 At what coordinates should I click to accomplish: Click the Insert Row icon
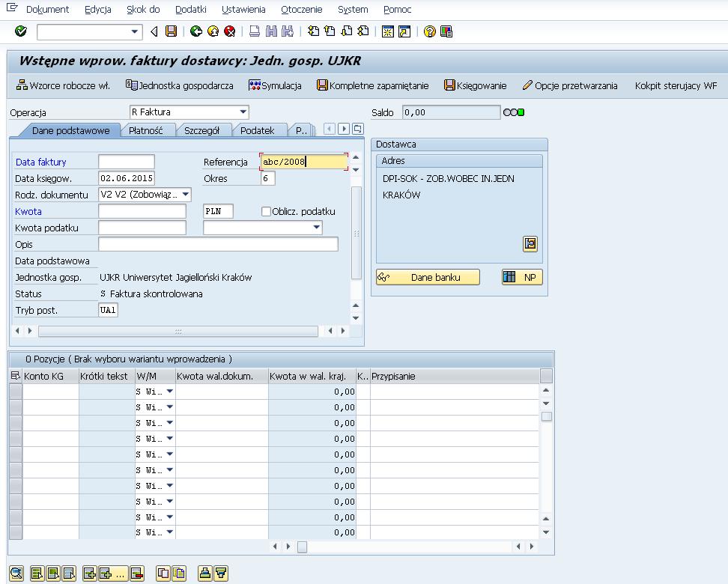pyautogui.click(x=90, y=574)
